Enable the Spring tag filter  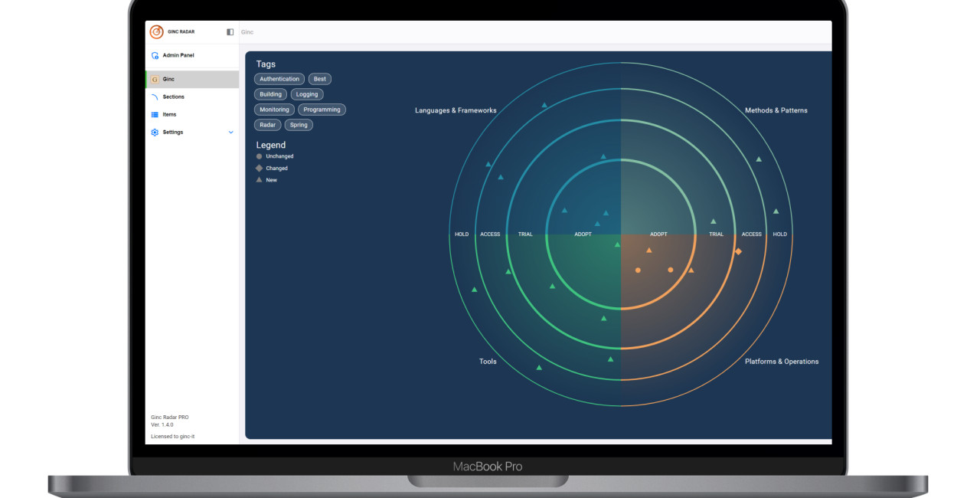299,125
